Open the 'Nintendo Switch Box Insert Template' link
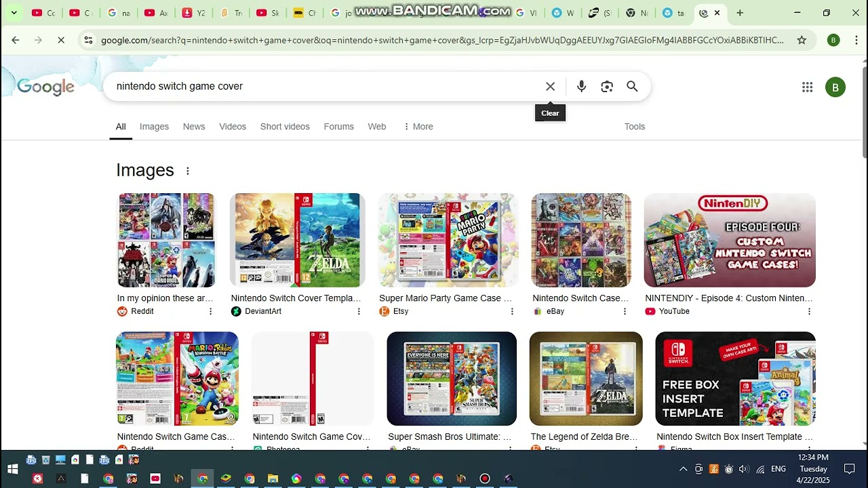868x488 pixels. click(x=734, y=437)
